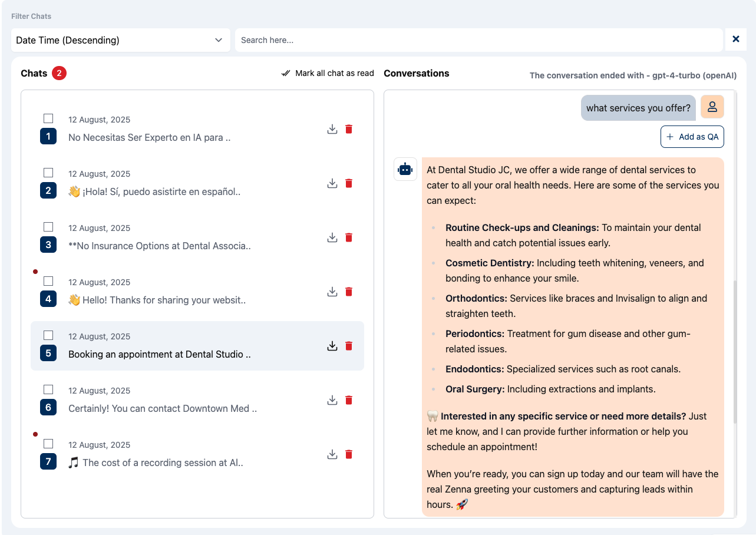756x535 pixels.
Task: Download chat 7 about recording session cost
Action: 332,454
